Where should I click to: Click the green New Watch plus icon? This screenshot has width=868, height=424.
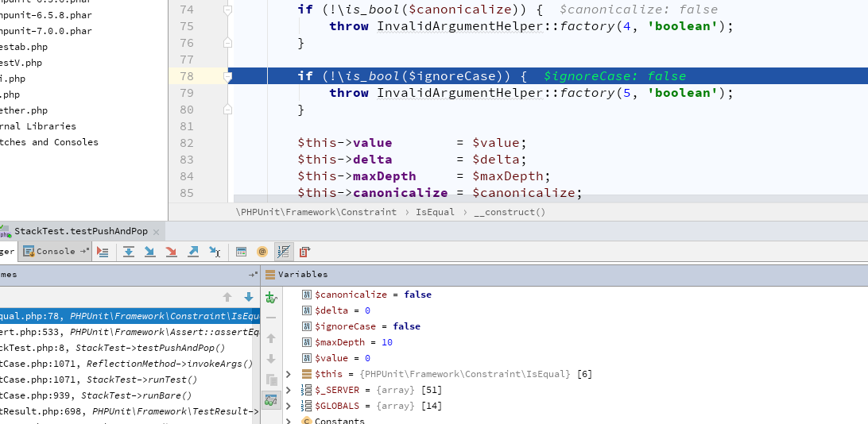[270, 297]
